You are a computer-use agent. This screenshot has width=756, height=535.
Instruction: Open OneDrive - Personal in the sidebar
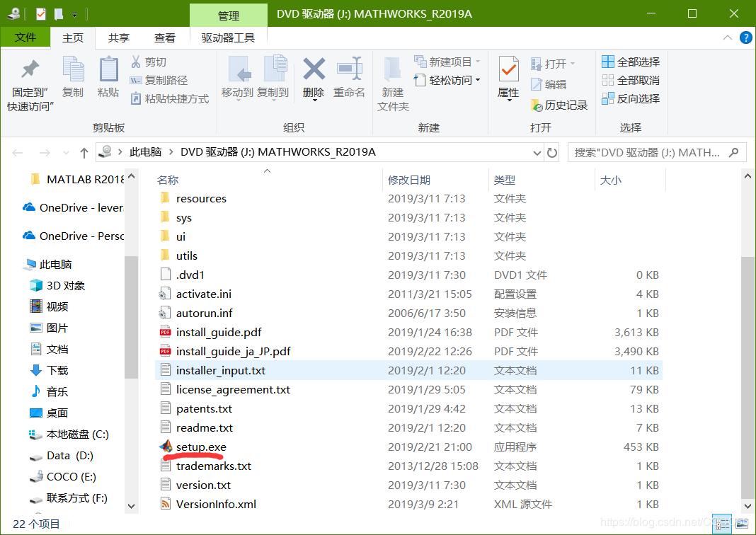coord(73,236)
